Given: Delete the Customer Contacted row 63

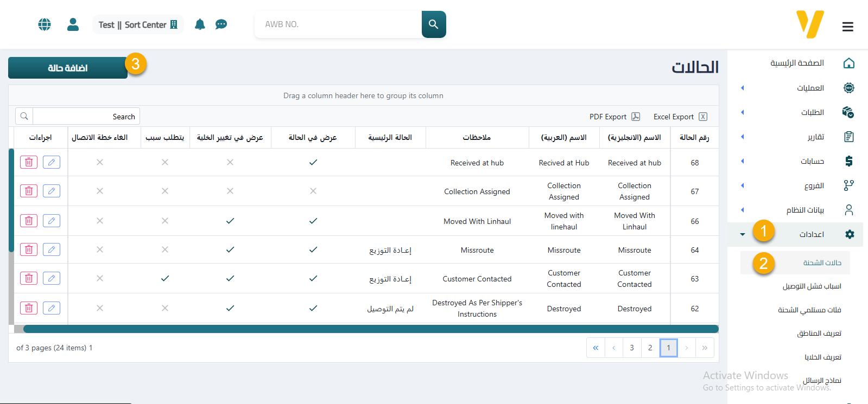Looking at the screenshot, I should pos(29,278).
